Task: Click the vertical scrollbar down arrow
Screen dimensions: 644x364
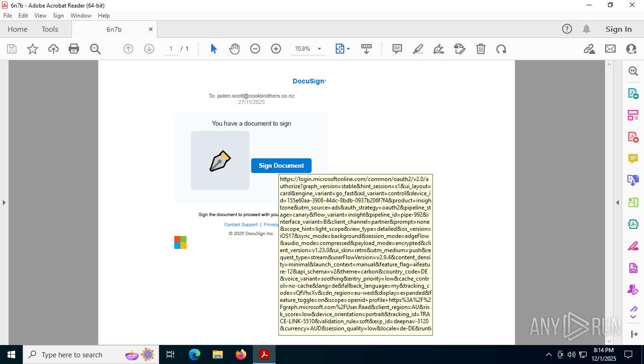Action: coord(609,340)
